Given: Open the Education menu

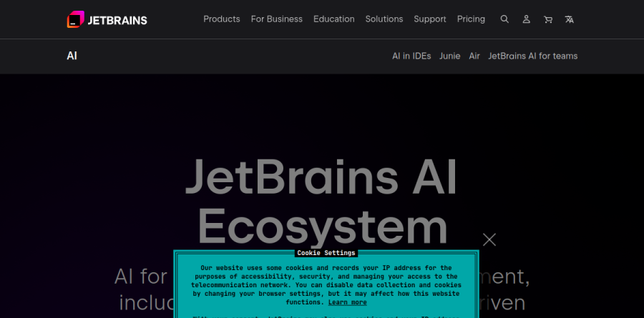Looking at the screenshot, I should tap(334, 19).
